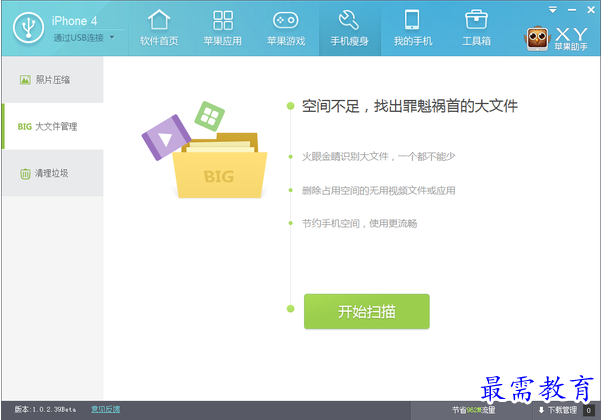Screen dimensions: 602x420
Task: Open 下载管理 download manager
Action: (x=558, y=410)
